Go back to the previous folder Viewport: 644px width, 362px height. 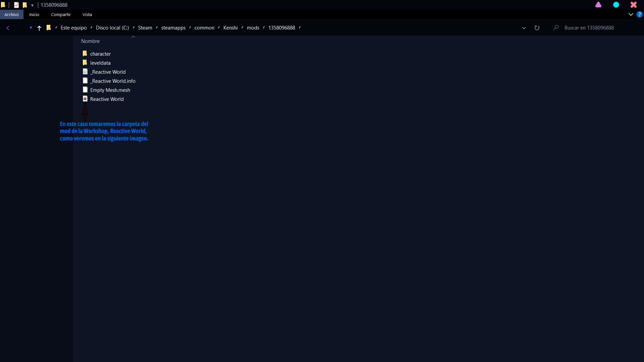pos(8,28)
